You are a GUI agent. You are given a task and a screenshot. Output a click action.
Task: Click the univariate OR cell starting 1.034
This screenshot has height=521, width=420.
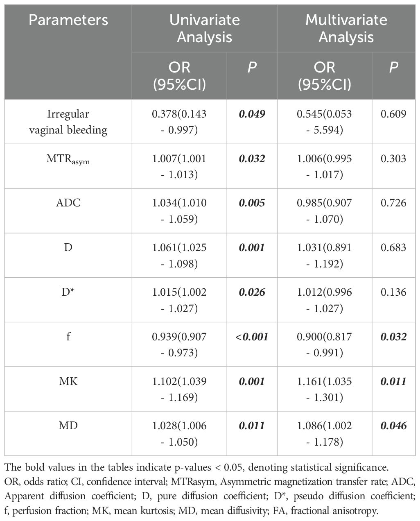(179, 211)
